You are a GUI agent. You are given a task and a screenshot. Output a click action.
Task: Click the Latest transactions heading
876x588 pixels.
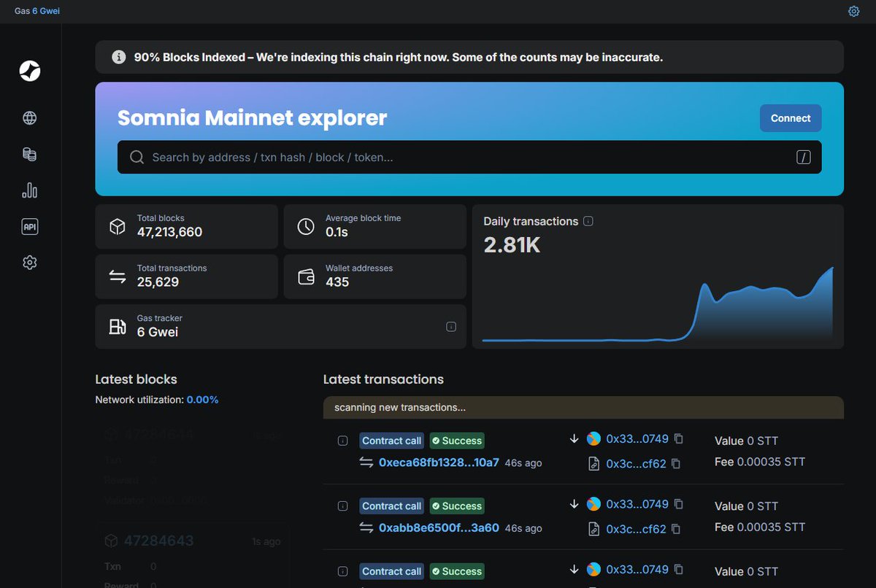pyautogui.click(x=383, y=379)
